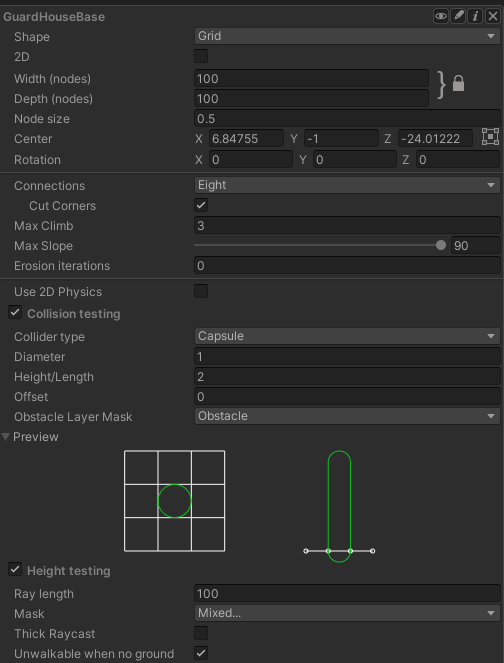Edit the Max Climb field
The image size is (504, 663).
(x=347, y=226)
